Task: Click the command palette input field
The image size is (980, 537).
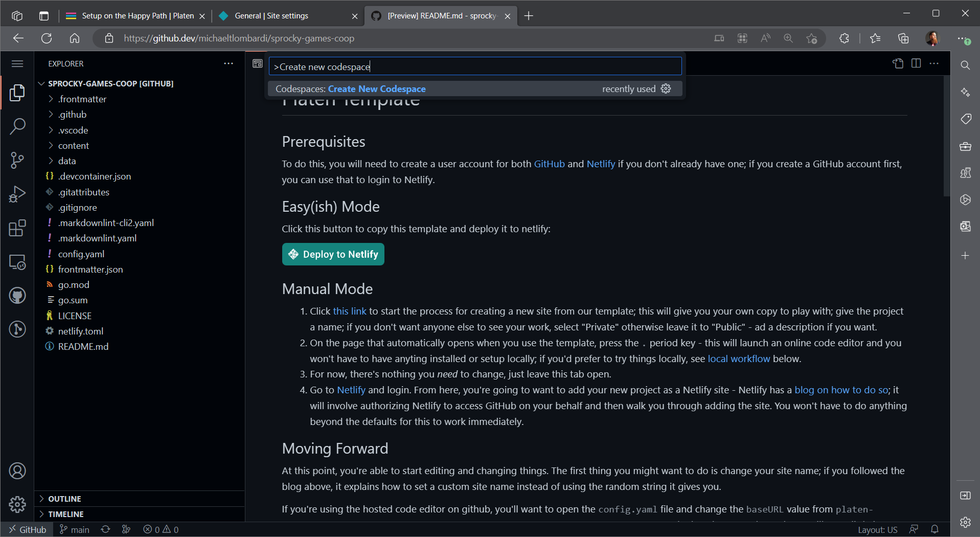Action: click(x=474, y=66)
